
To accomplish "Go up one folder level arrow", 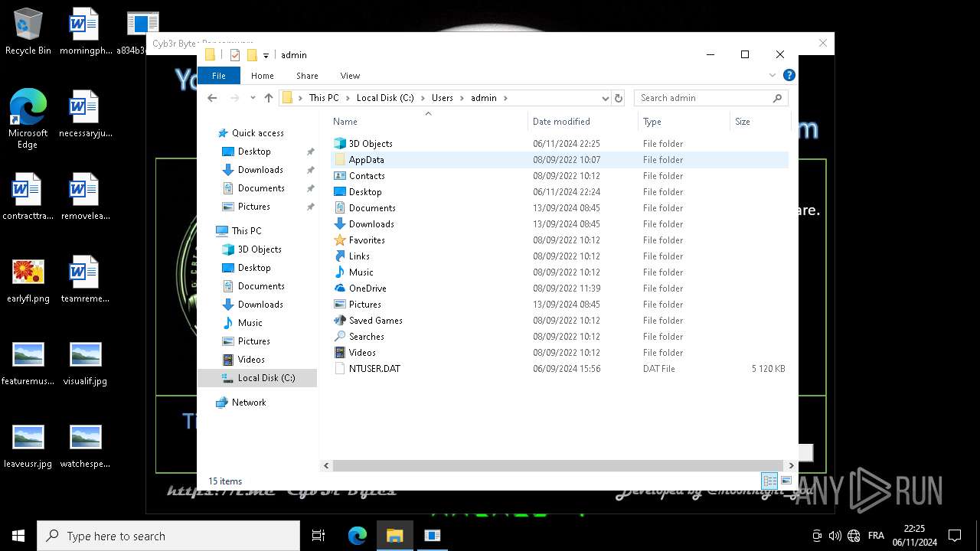I will coord(269,98).
